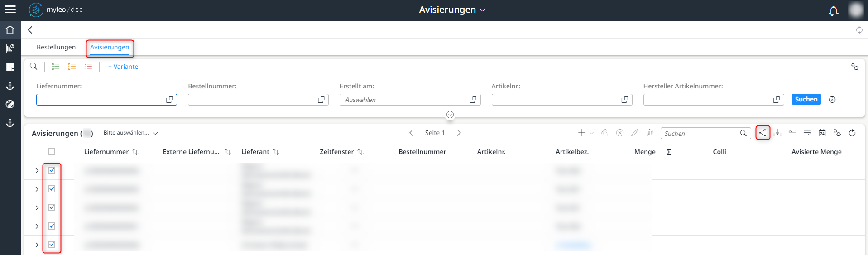Click the blue Suchen button
This screenshot has height=255, width=868.
click(806, 99)
